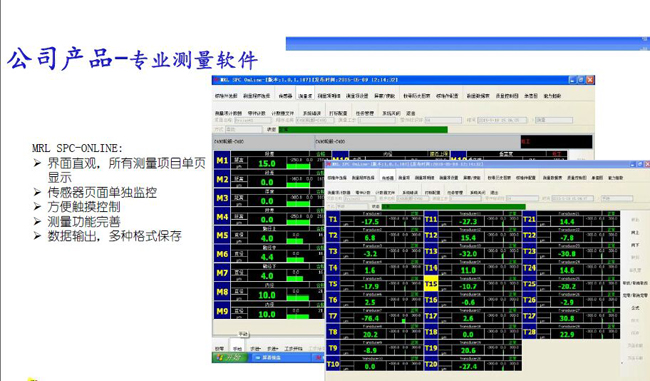Select the M6 measurement label in the back window

click(x=222, y=254)
